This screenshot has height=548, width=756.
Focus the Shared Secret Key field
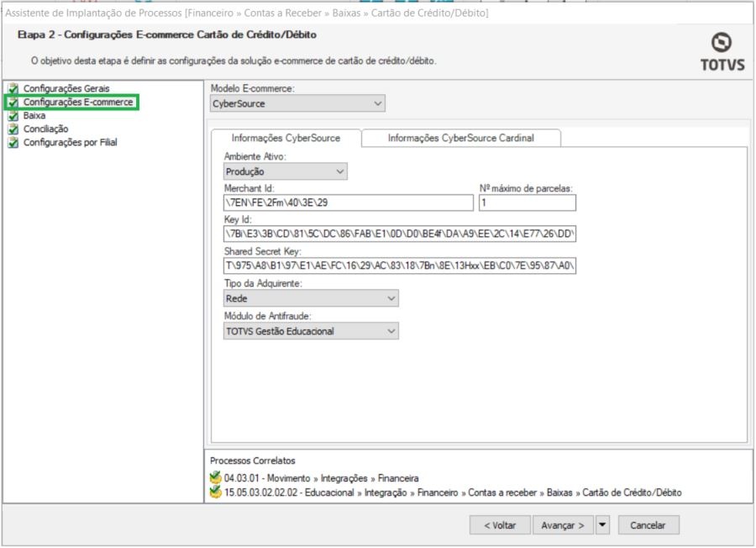tap(400, 266)
